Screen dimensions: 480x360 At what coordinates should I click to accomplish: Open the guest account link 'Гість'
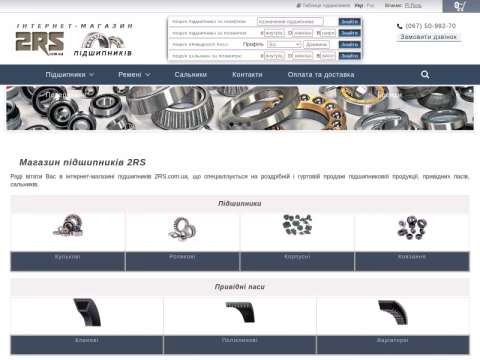pos(413,5)
